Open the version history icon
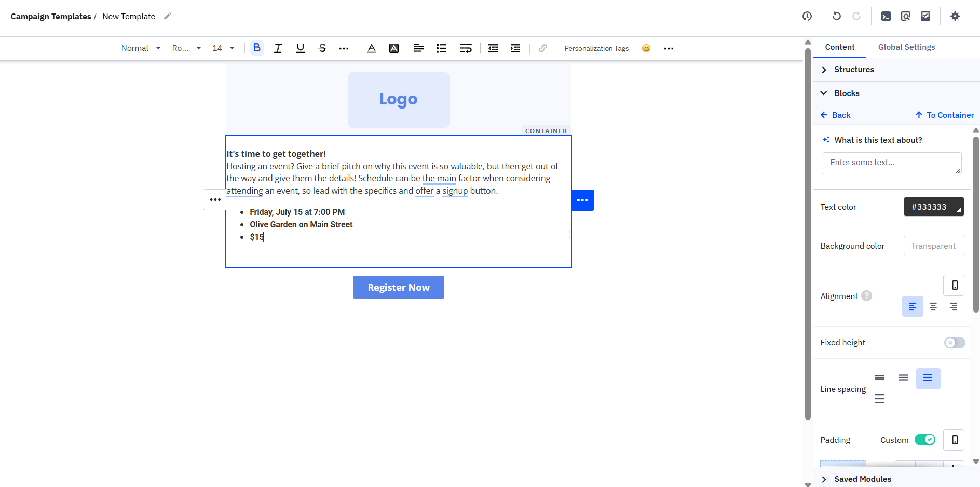Viewport: 980px width, 487px height. point(807,16)
